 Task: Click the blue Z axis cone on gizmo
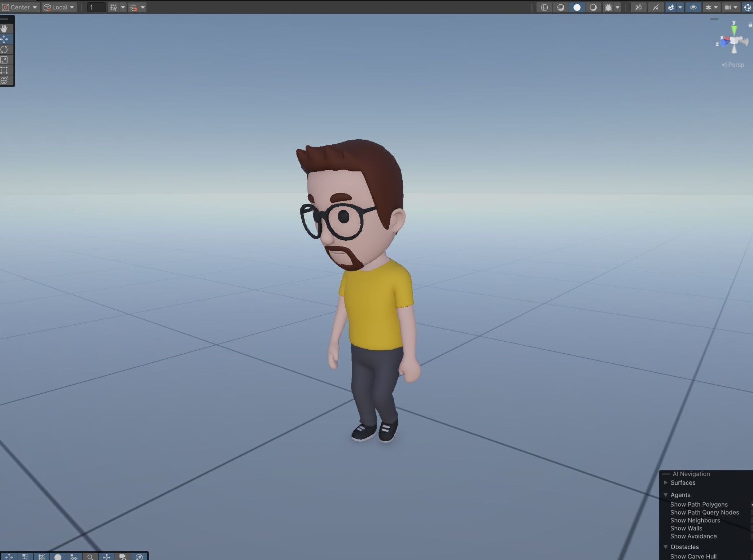coord(724,43)
